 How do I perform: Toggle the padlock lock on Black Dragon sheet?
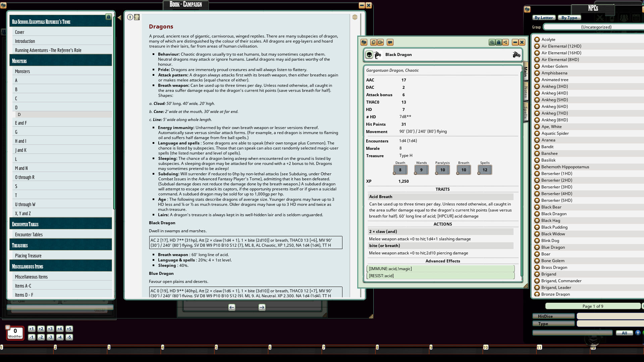click(499, 42)
